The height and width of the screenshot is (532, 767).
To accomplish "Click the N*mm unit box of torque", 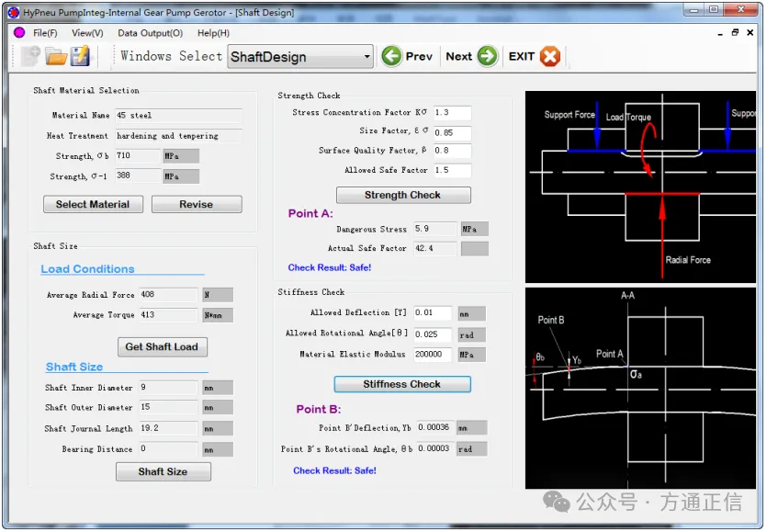I will 219,315.
